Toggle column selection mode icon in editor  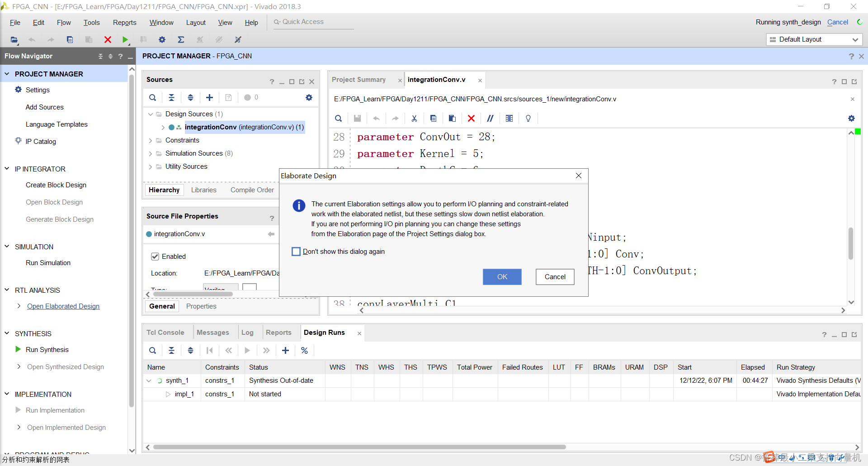point(509,119)
